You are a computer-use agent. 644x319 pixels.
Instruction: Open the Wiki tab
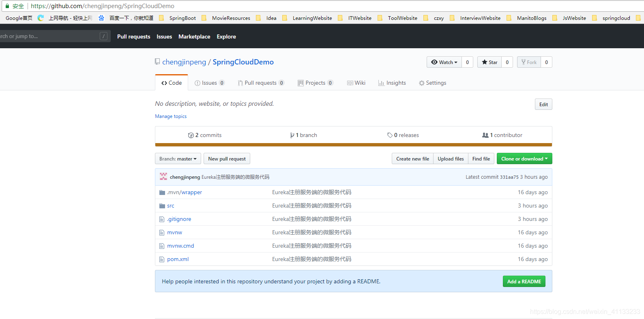356,83
